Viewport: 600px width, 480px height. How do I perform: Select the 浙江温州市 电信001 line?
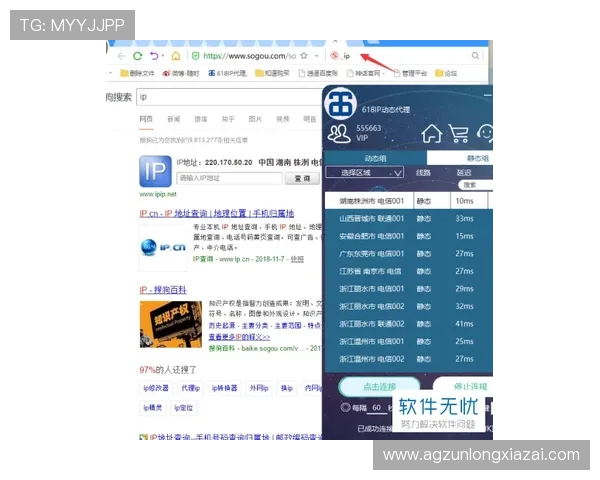409,341
